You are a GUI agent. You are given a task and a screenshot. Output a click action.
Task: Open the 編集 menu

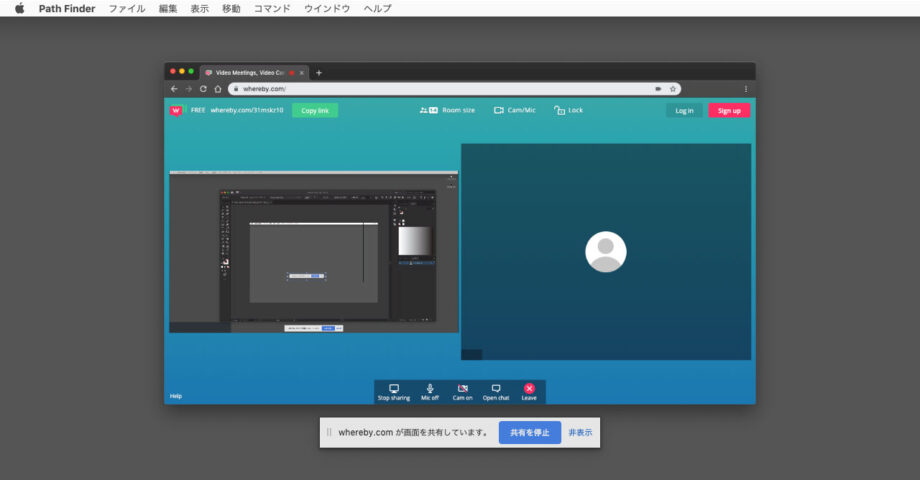(168, 8)
